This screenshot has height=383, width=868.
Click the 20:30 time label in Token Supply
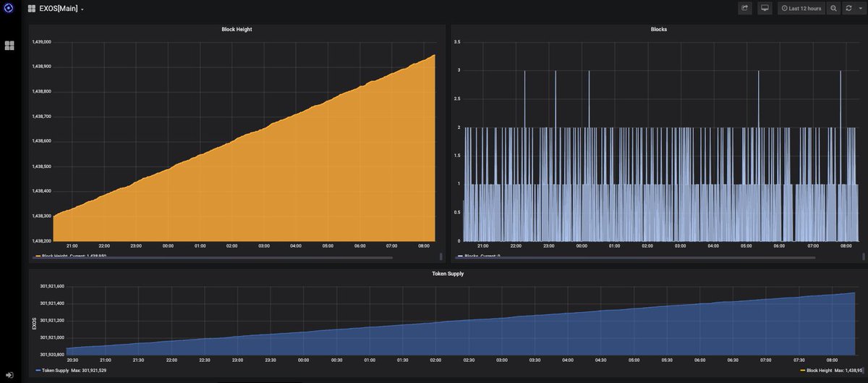click(x=72, y=360)
